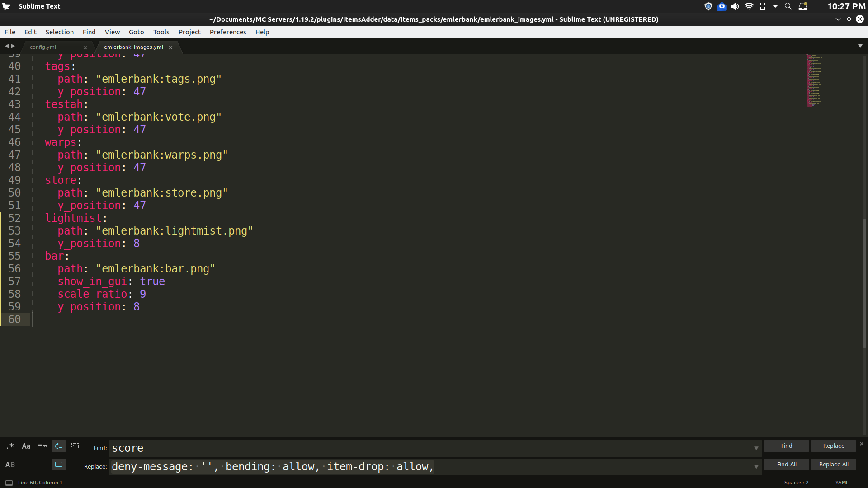The image size is (868, 488).
Task: Toggle regular expression mode in Find panel
Action: click(x=9, y=446)
